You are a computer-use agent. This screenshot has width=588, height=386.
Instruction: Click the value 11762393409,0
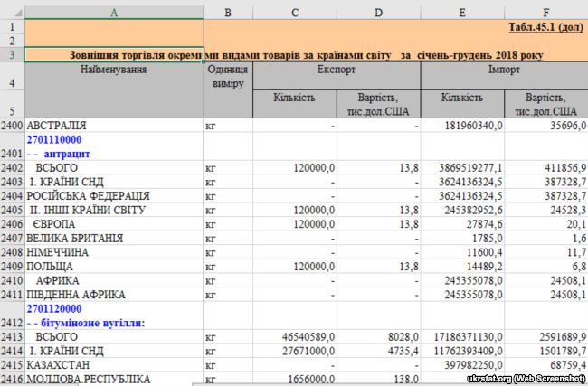[462, 351]
